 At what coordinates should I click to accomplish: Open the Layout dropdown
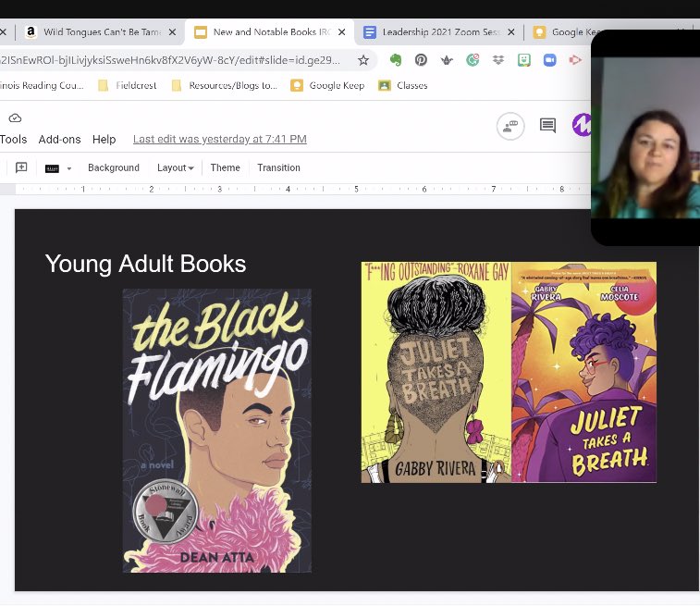pyautogui.click(x=175, y=167)
